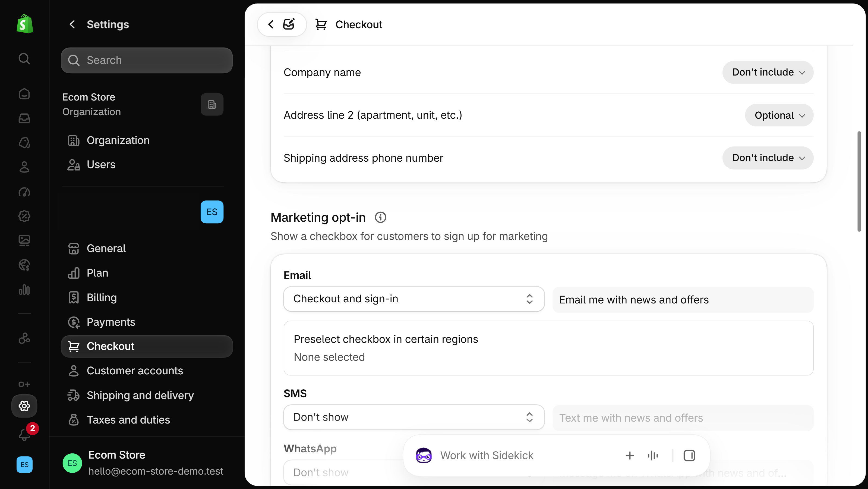868x489 pixels.
Task: Click Preselect checkbox in certain regions box
Action: (548, 348)
